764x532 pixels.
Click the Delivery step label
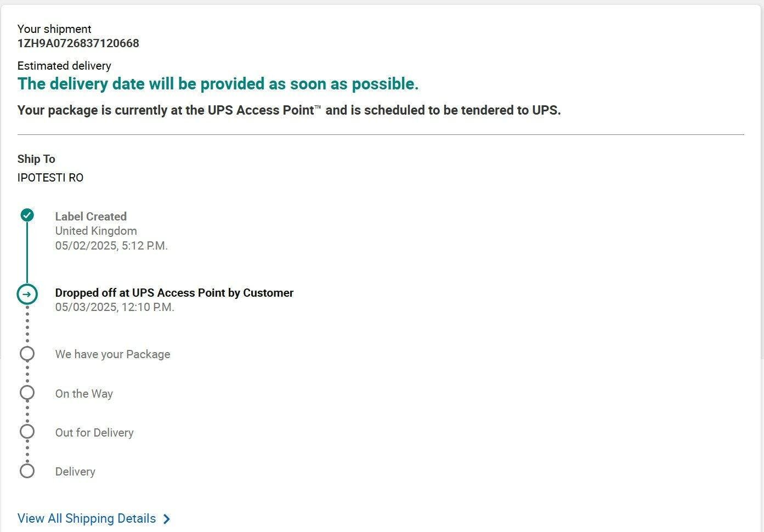75,472
